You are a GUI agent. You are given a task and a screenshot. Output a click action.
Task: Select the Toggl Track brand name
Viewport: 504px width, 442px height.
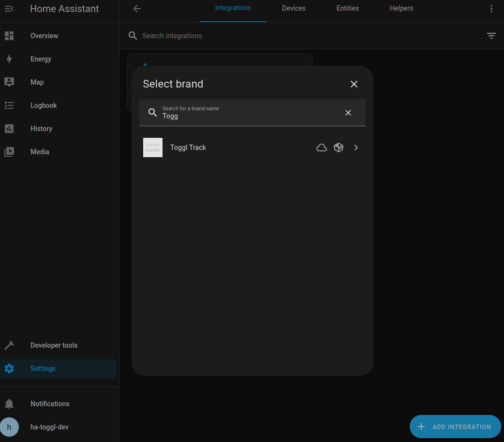click(x=188, y=147)
